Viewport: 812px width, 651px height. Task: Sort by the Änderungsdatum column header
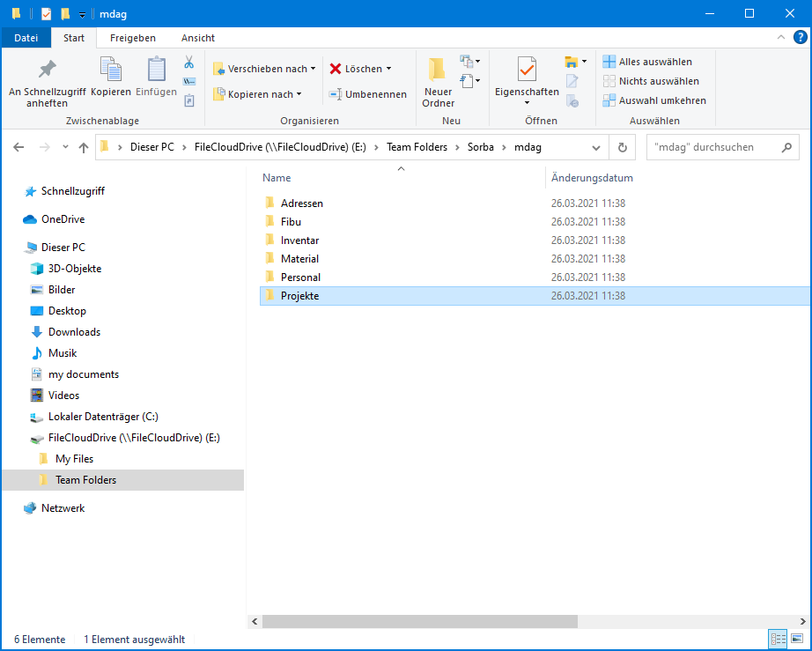[592, 178]
